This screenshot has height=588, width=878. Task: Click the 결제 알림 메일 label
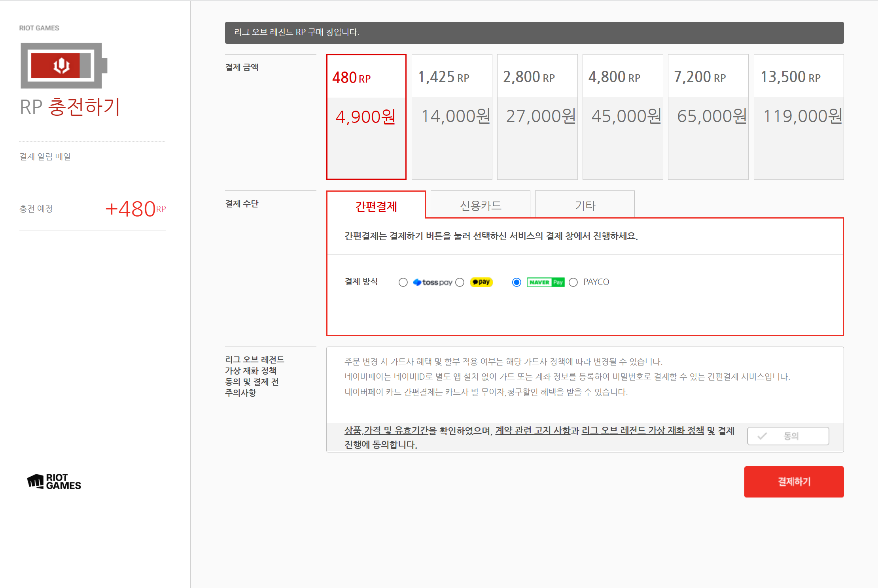click(x=45, y=156)
